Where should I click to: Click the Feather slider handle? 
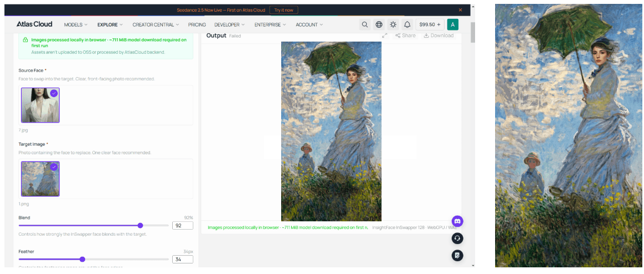[x=82, y=259]
